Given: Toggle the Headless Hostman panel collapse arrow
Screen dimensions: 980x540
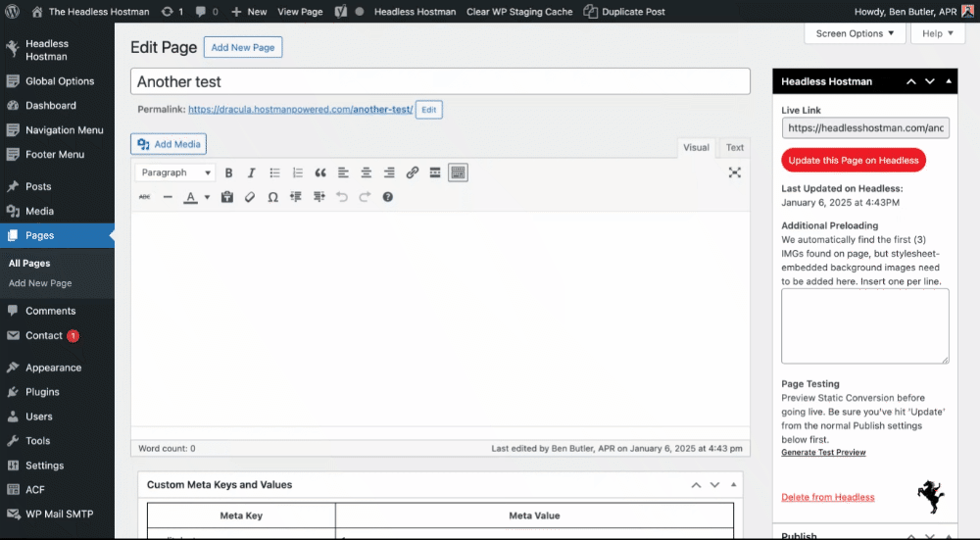Looking at the screenshot, I should point(950,81).
